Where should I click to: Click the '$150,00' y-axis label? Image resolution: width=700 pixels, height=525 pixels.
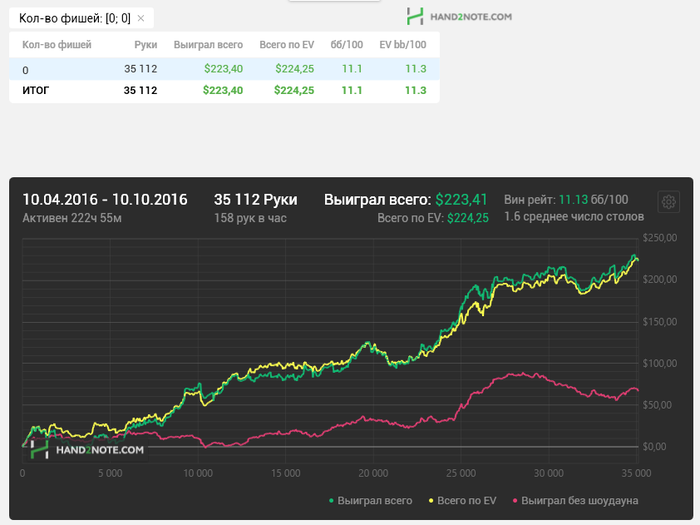point(659,322)
